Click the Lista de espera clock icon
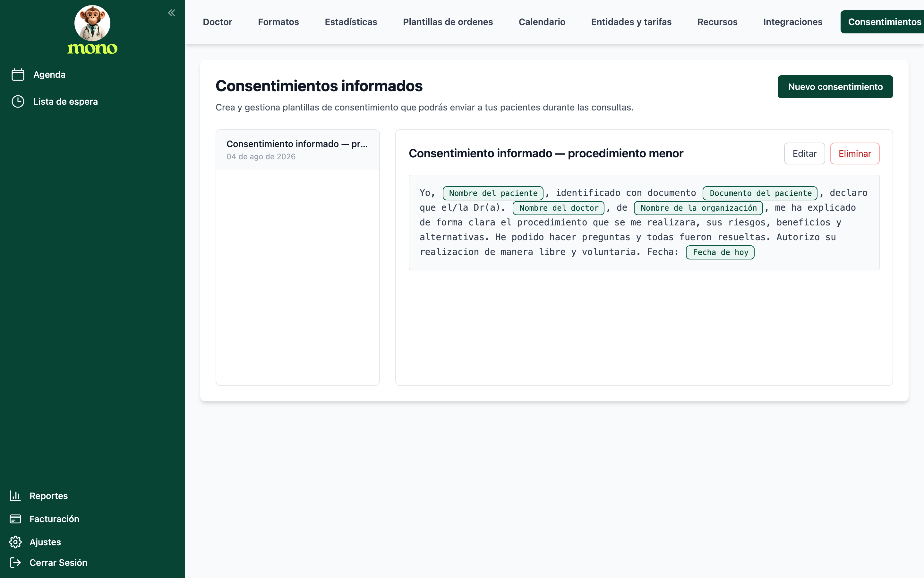Screen dimensions: 924x578 pyautogui.click(x=18, y=102)
